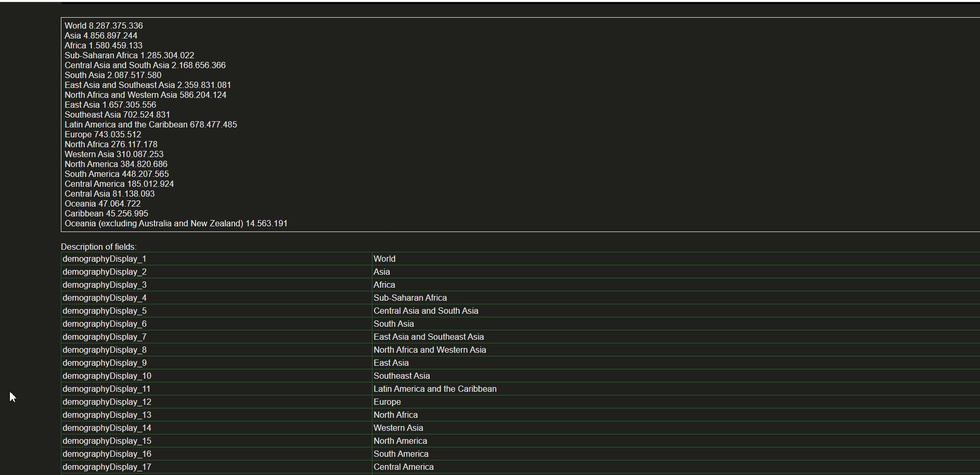Click on 'demographyDisplay_4' in the table
980x475 pixels.
(216, 298)
